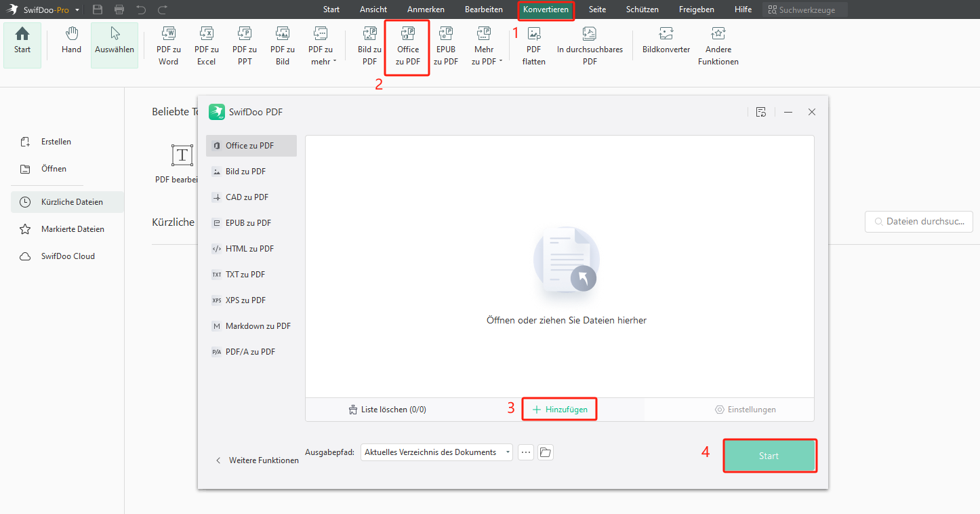The width and height of the screenshot is (980, 514).
Task: Click the three-dots browse path button
Action: (526, 452)
